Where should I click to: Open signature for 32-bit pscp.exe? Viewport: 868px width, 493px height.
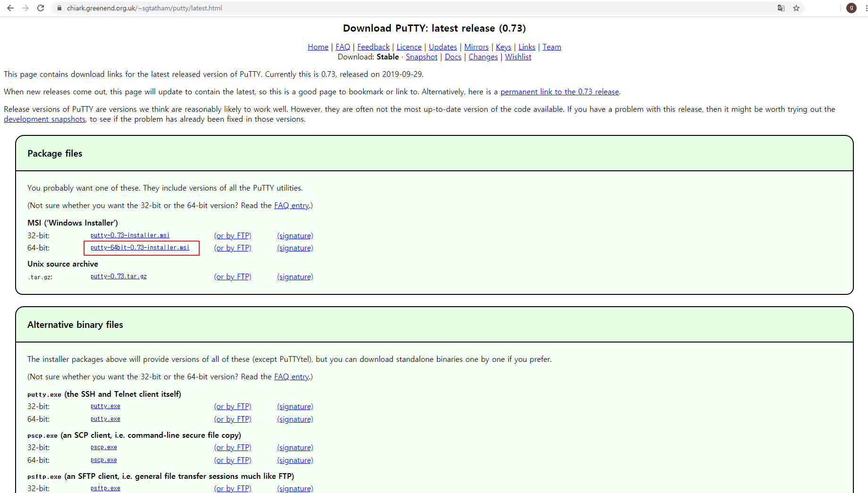tap(295, 447)
